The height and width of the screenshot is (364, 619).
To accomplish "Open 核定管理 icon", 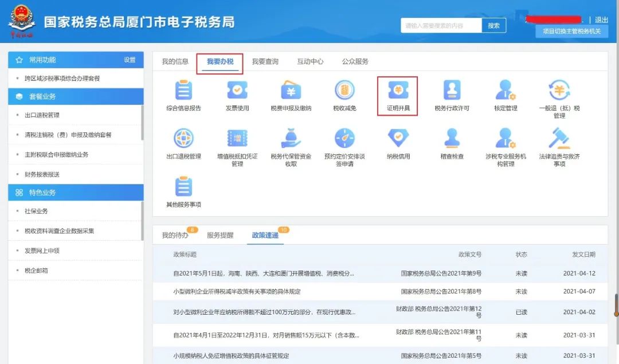I will [x=506, y=90].
